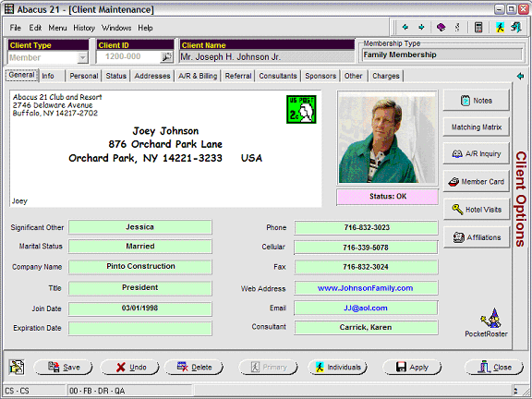
Task: Click the client photo thumbnail
Action: 387,138
